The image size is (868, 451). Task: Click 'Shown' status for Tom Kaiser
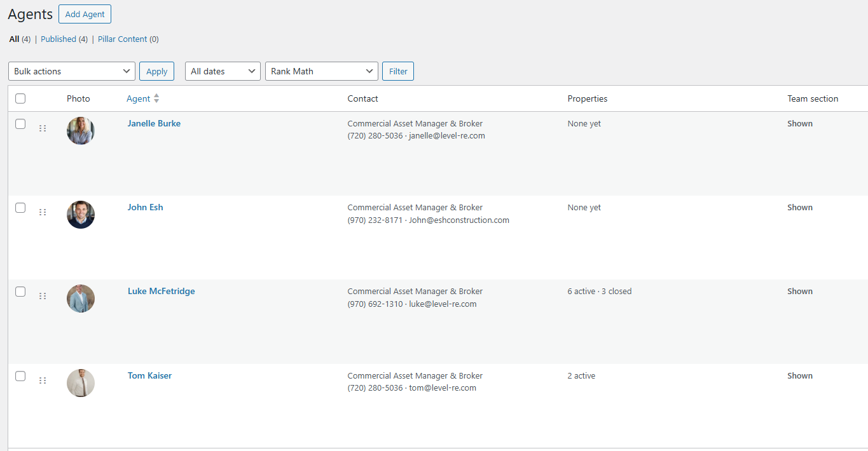[800, 376]
